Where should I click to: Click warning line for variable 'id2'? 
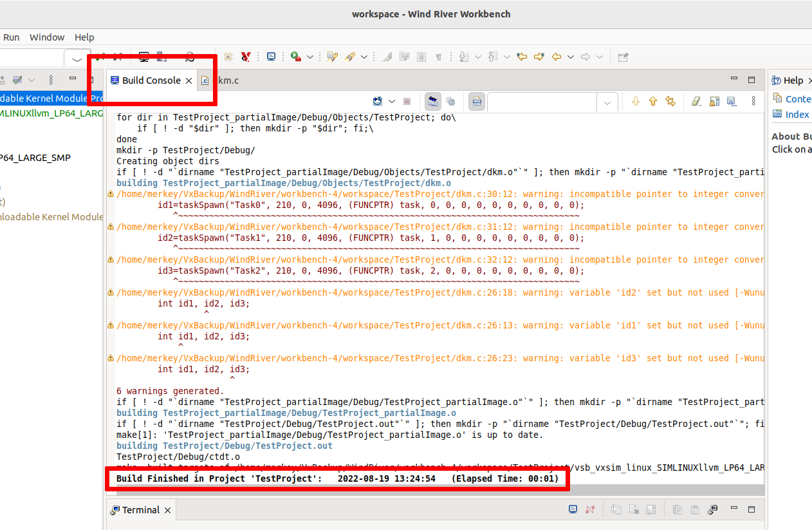[440, 292]
